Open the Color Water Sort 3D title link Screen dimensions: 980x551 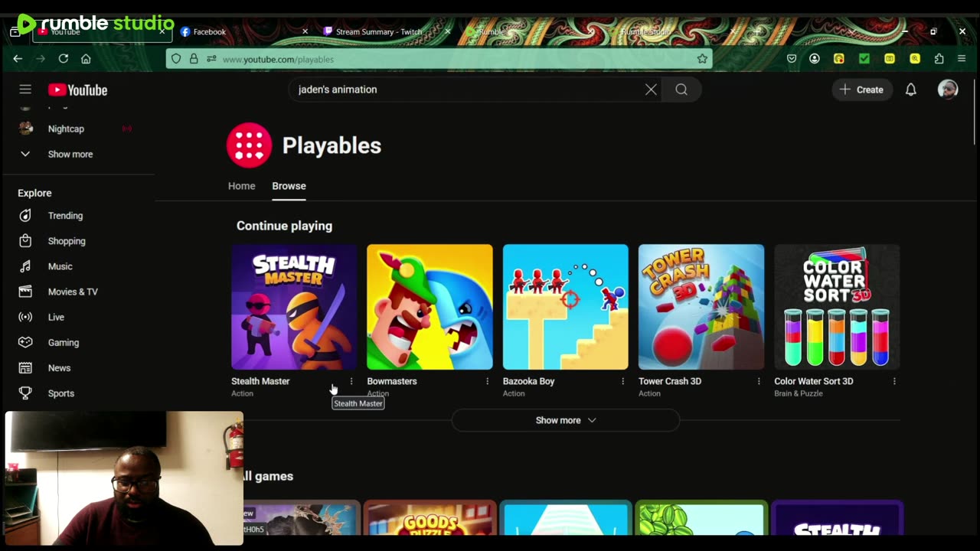(814, 381)
